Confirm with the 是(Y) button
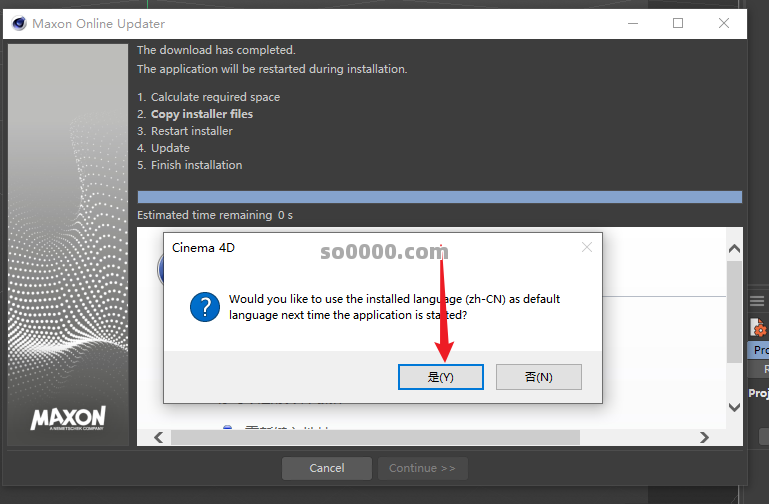The height and width of the screenshot is (504, 769). click(440, 377)
